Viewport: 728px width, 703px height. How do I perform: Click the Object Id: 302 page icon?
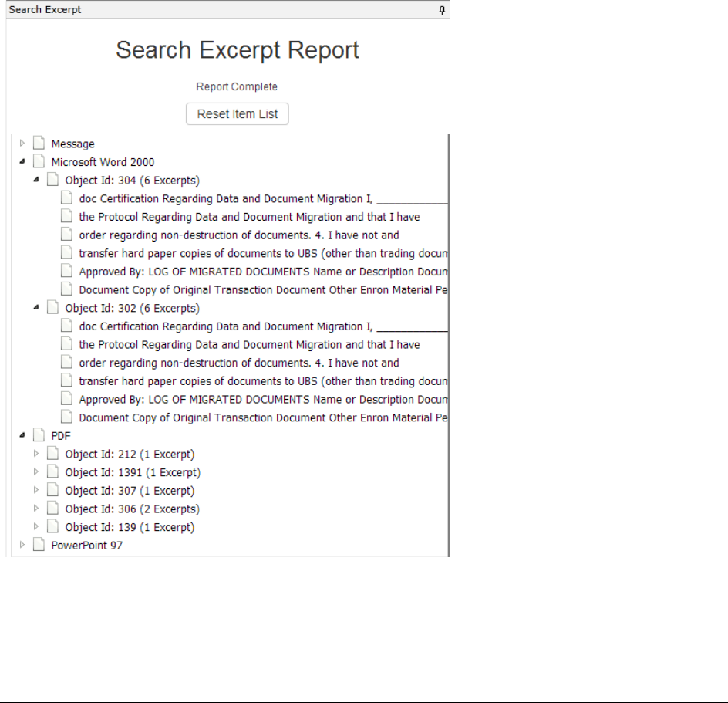(x=53, y=307)
